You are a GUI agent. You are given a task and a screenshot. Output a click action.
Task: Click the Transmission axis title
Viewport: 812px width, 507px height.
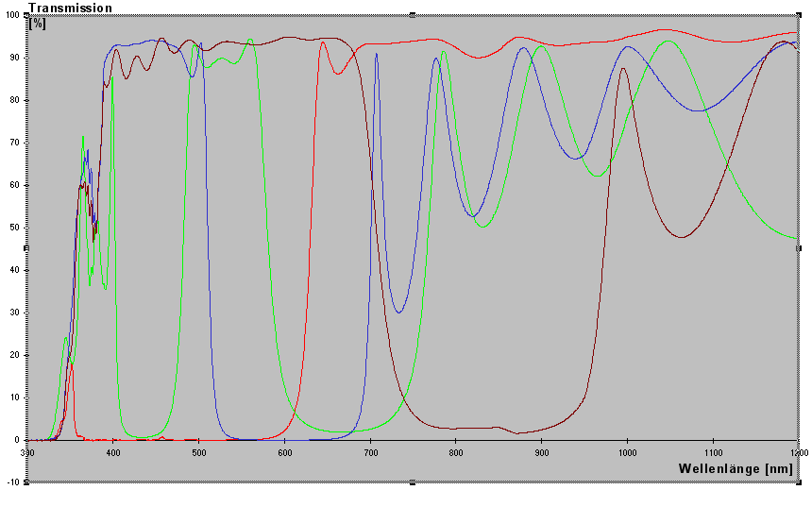coord(70,8)
